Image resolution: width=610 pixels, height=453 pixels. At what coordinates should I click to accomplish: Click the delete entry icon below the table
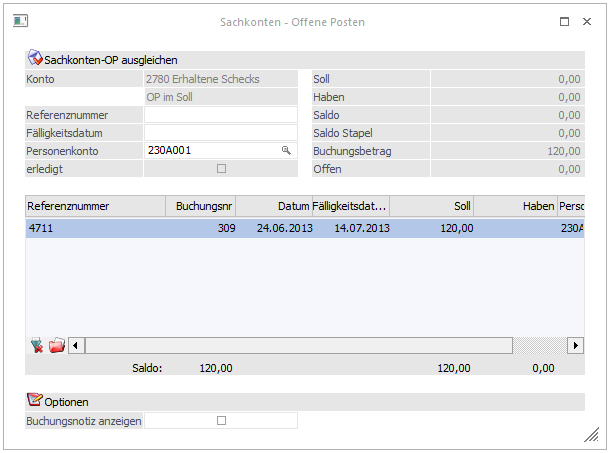[37, 345]
